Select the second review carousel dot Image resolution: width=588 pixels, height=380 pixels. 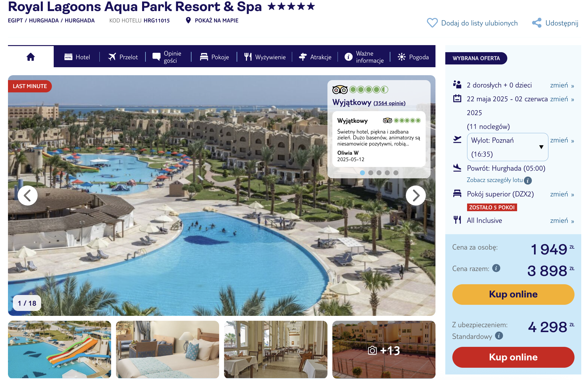[x=371, y=173]
